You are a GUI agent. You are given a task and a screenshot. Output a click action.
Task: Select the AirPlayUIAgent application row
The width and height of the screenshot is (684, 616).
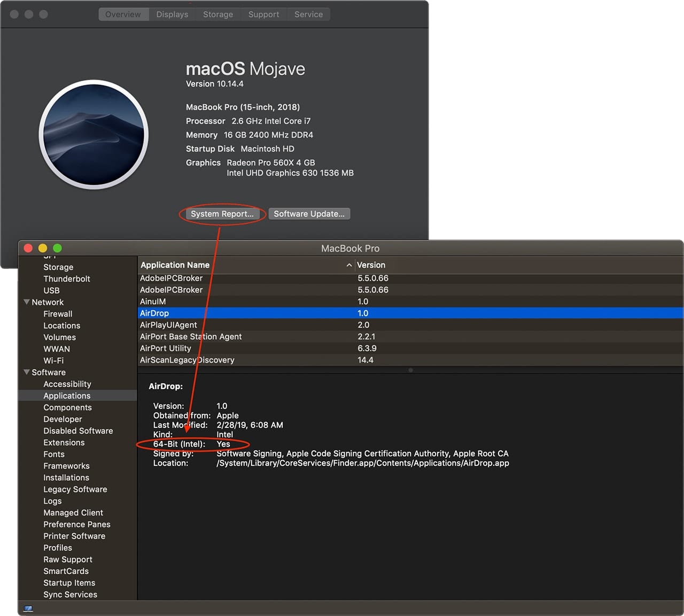168,325
